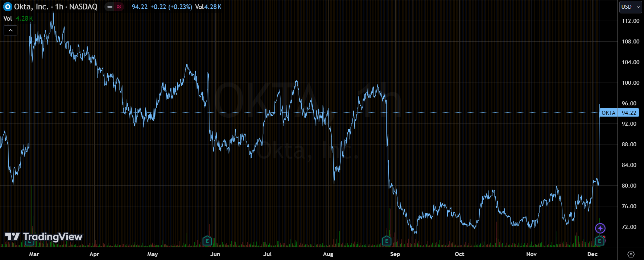Click the red approximate-data warning icon

click(119, 7)
